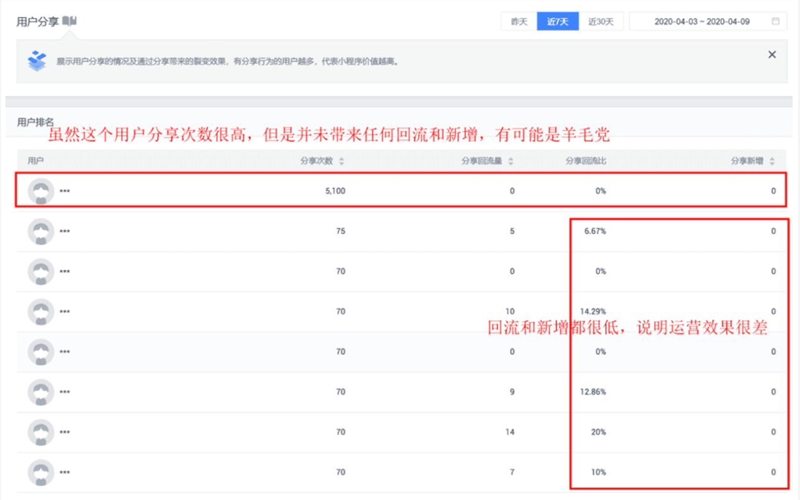Click avatar in the 10% row
The image size is (800, 500).
[41, 472]
